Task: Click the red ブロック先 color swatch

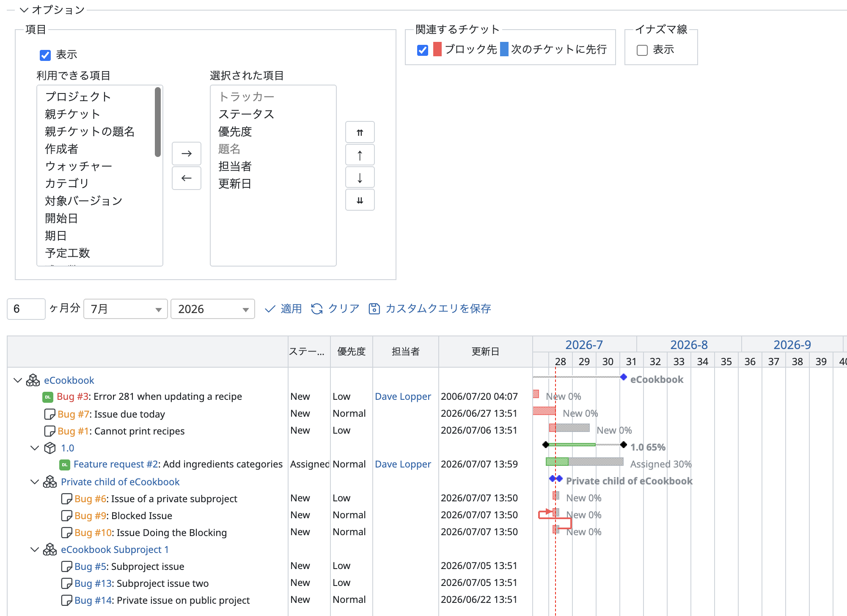Action: coord(437,49)
